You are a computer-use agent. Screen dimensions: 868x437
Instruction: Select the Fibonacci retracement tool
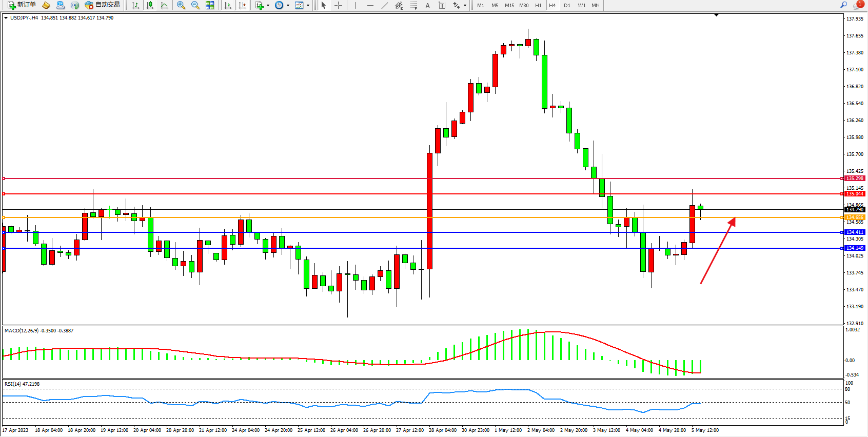point(413,5)
